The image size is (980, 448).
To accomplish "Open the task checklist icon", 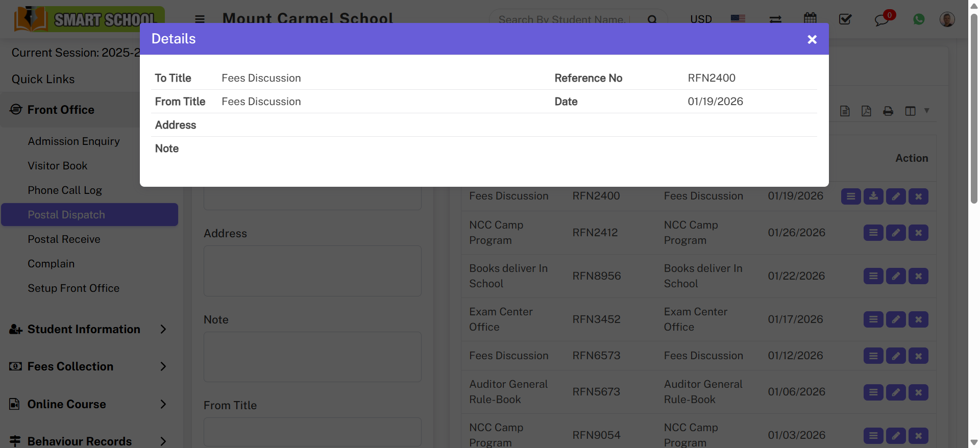I will click(x=845, y=19).
